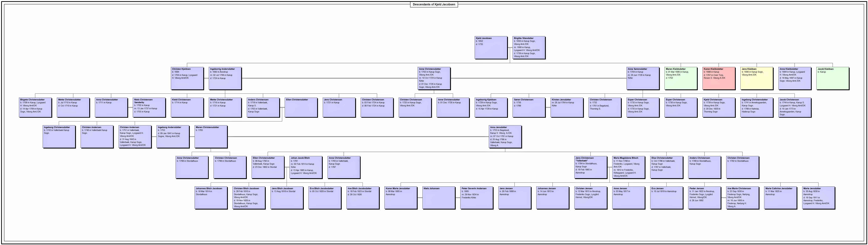Select Jens Christensen born 1721 in Karup
Image resolution: width=868 pixels, height=245 pixels.
coord(339,107)
